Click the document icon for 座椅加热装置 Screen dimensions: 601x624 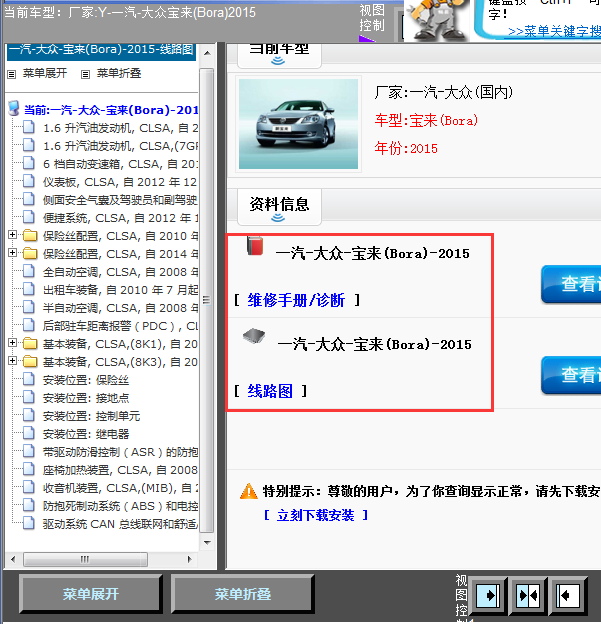point(29,470)
